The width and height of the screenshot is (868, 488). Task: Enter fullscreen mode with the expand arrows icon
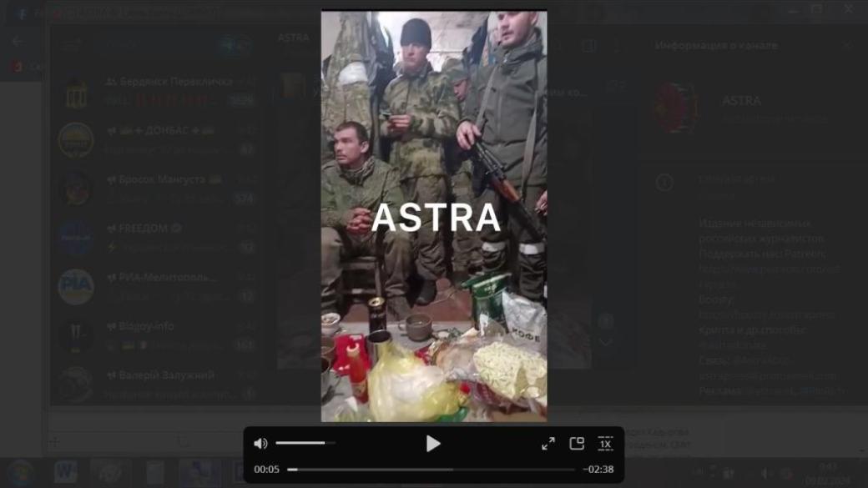pyautogui.click(x=548, y=444)
